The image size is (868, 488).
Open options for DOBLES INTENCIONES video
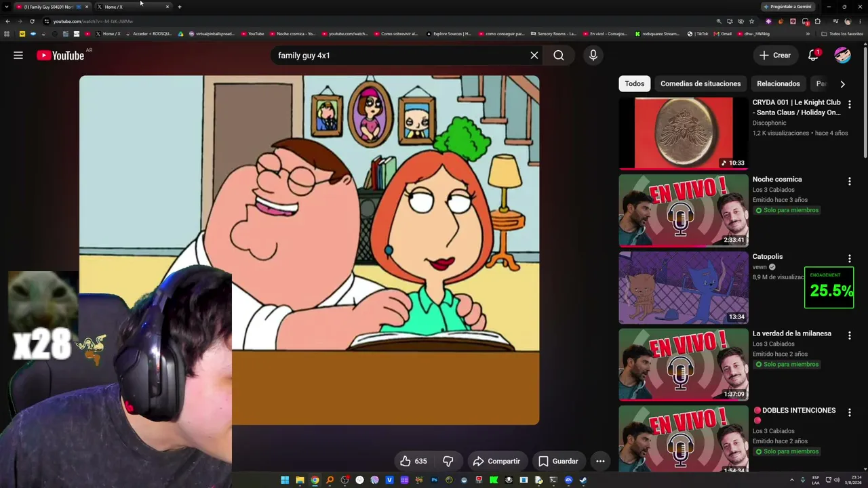[850, 413]
